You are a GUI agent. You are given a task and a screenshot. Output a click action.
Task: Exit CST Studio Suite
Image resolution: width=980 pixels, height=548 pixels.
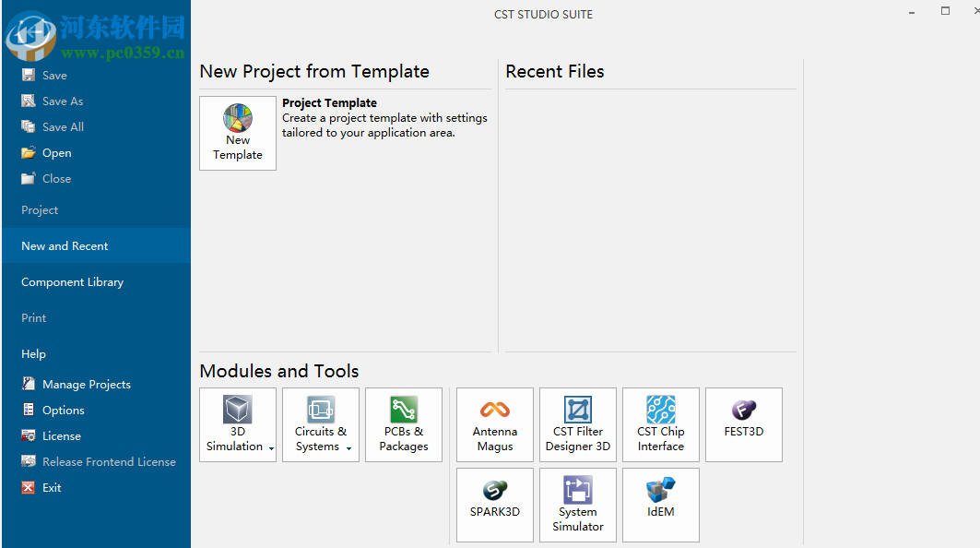pos(52,488)
